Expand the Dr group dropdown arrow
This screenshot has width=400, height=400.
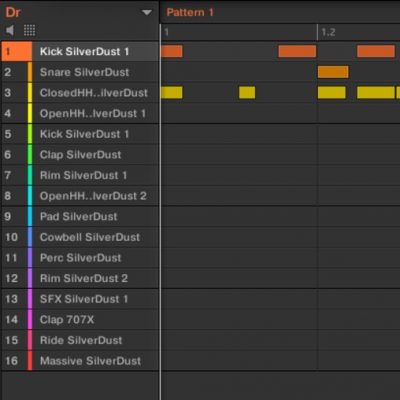[x=147, y=13]
